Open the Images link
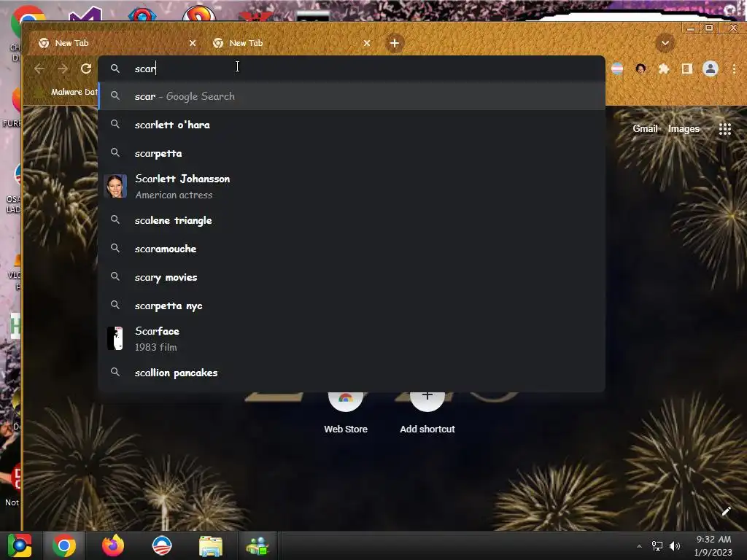Viewport: 747px width, 560px height. point(684,128)
